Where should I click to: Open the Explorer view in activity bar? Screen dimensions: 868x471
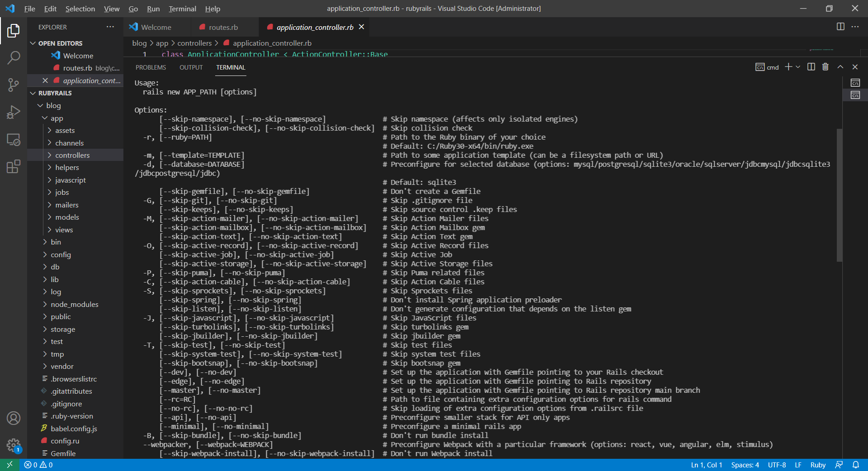(x=14, y=31)
